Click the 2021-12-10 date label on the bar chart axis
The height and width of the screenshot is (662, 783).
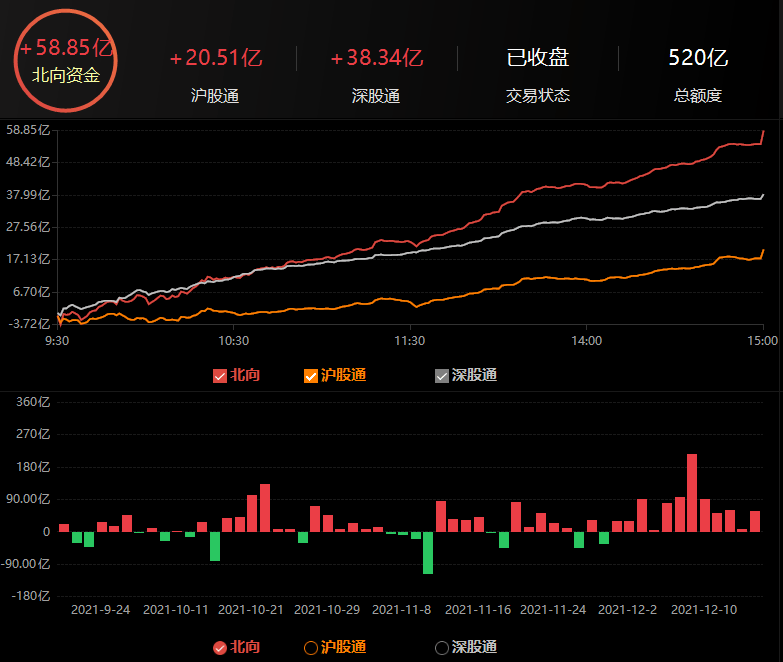pyautogui.click(x=703, y=609)
